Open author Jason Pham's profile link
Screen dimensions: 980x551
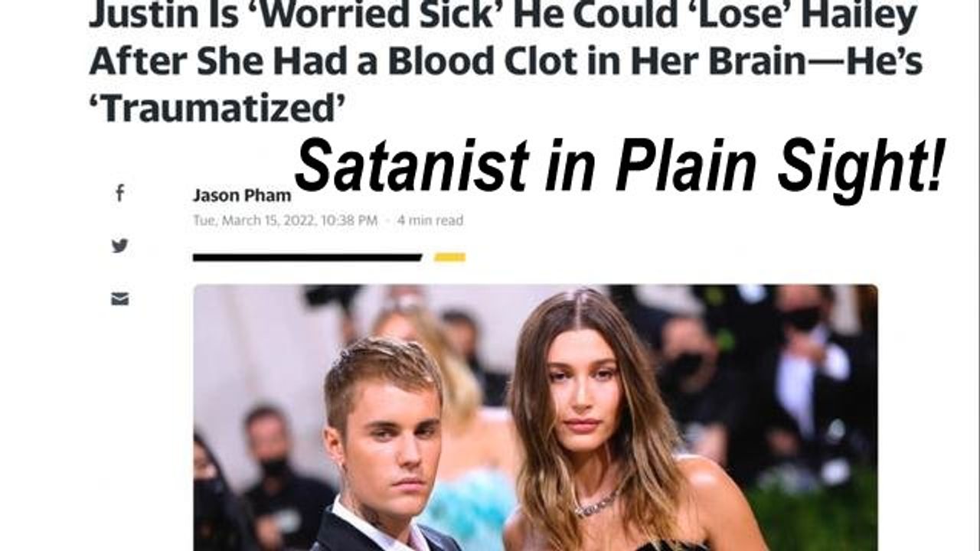pos(242,195)
